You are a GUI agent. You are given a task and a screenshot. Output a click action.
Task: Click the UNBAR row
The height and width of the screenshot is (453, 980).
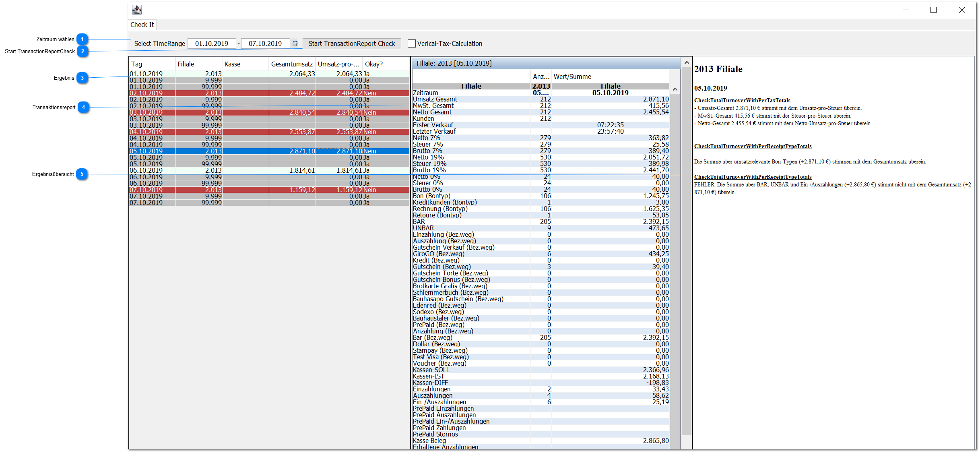(541, 228)
